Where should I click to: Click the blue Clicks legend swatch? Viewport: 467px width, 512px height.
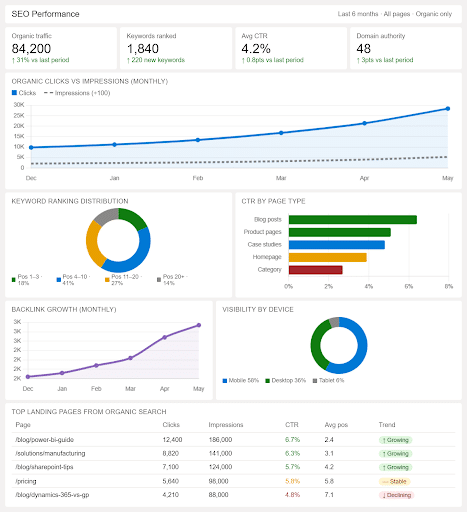point(14,93)
